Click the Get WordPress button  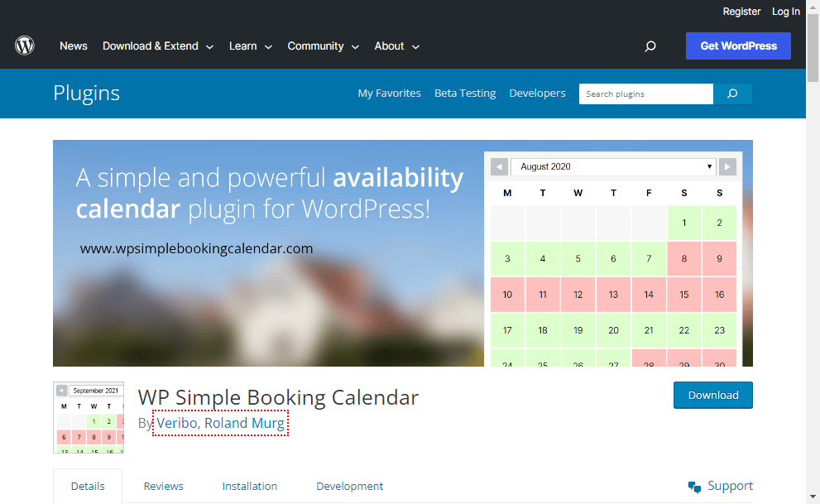click(x=738, y=46)
